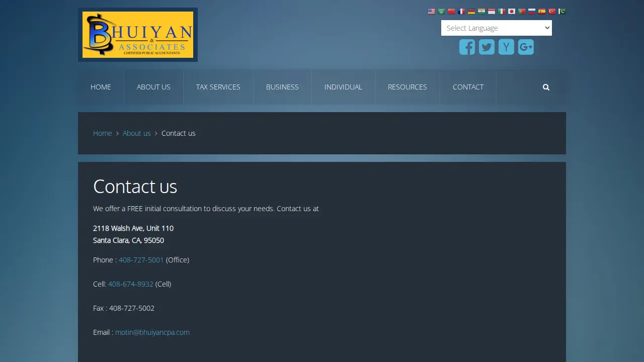Image resolution: width=644 pixels, height=362 pixels.
Task: Select the Arabic green flag icon
Action: (x=441, y=12)
